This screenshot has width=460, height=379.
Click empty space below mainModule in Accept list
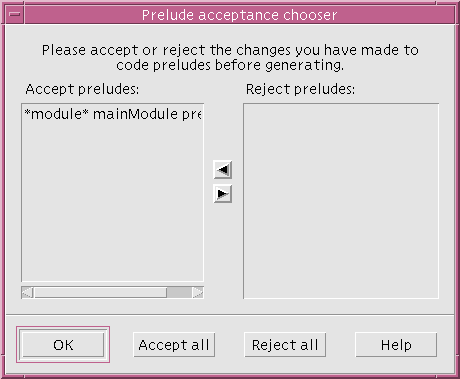coord(113,200)
